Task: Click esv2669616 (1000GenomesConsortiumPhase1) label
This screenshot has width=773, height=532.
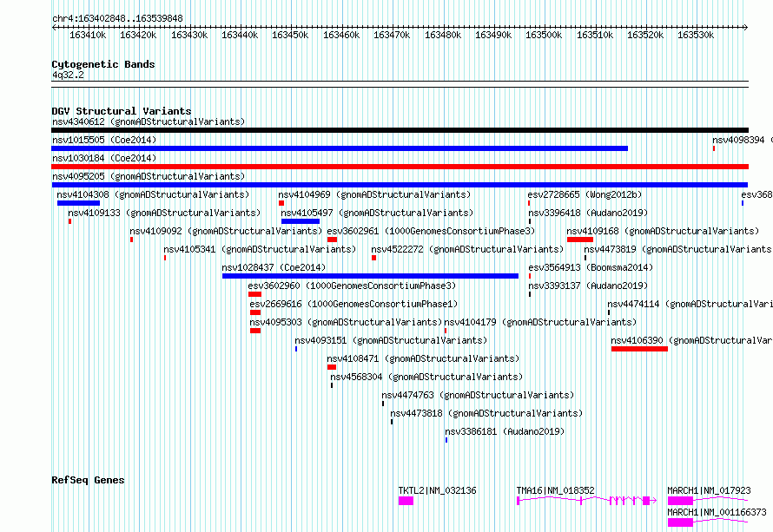Action: [353, 304]
